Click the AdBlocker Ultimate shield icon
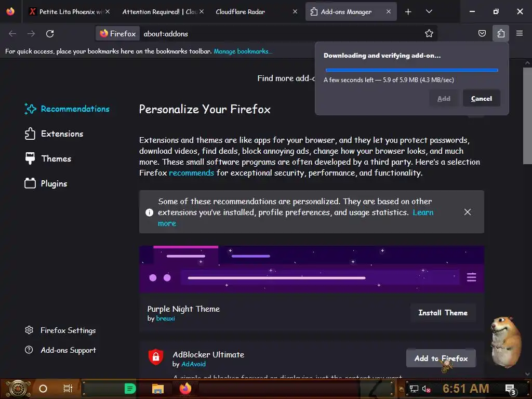This screenshot has height=399, width=532. pos(156,356)
